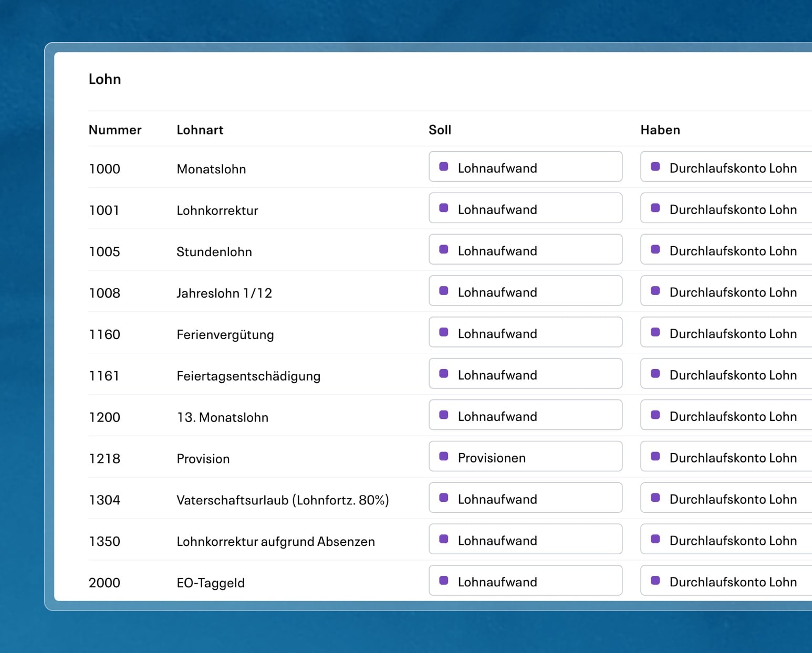812x653 pixels.
Task: Click the 13. Monatslohn wage type
Action: click(223, 418)
